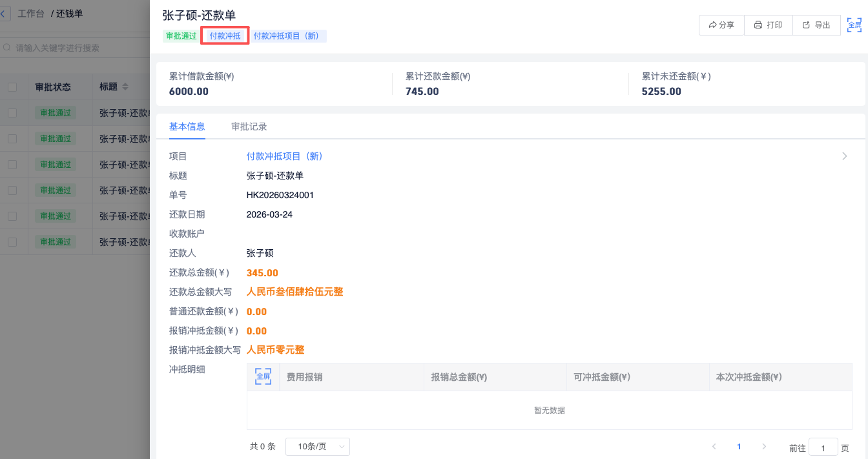Expand the 项目 row right chevron
Viewport: 868px width, 459px height.
pyautogui.click(x=845, y=156)
